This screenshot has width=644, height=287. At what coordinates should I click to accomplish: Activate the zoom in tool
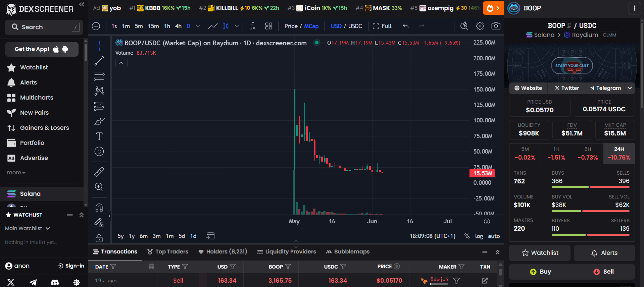pyautogui.click(x=99, y=187)
